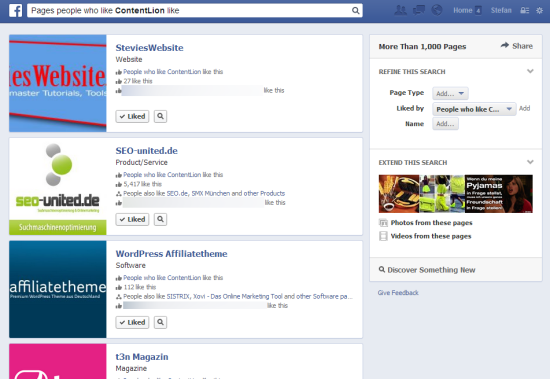Click search icon button for SEO-united.de
The width and height of the screenshot is (550, 379).
(x=160, y=219)
